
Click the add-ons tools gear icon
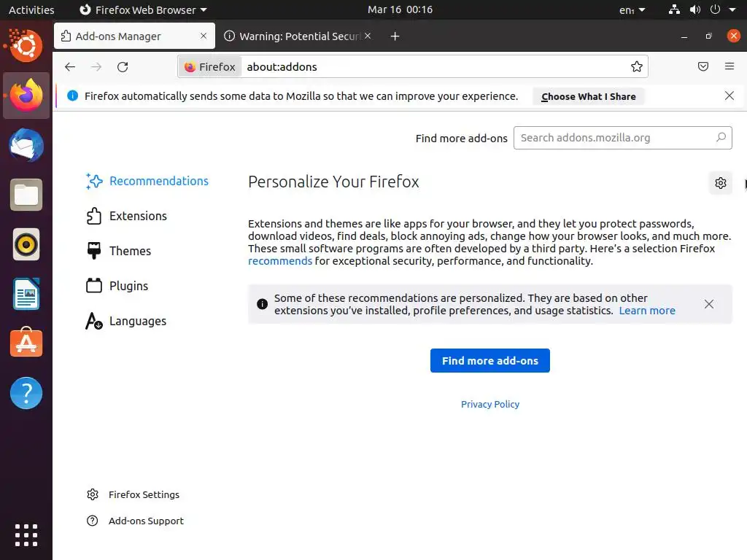coord(720,183)
